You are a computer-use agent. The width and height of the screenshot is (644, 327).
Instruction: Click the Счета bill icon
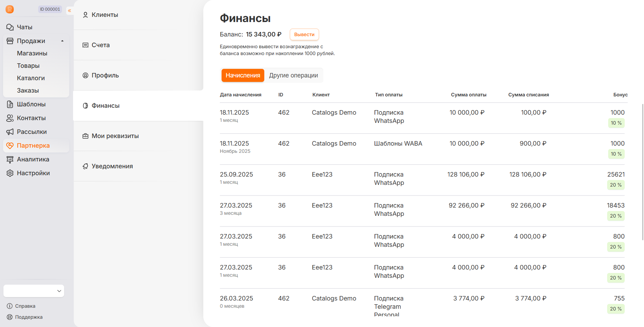pyautogui.click(x=85, y=45)
